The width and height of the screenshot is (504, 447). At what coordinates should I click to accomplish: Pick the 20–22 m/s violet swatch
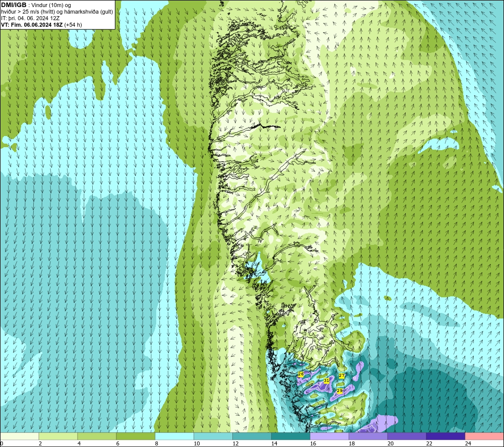click(x=407, y=436)
